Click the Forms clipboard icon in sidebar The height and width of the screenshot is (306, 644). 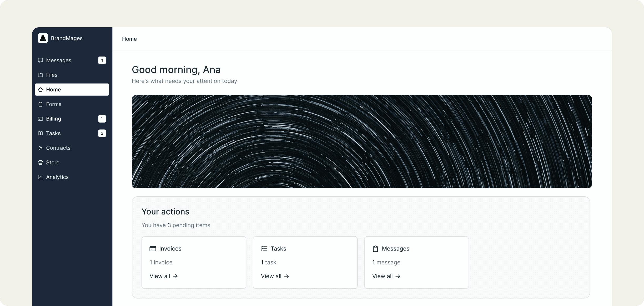(40, 104)
